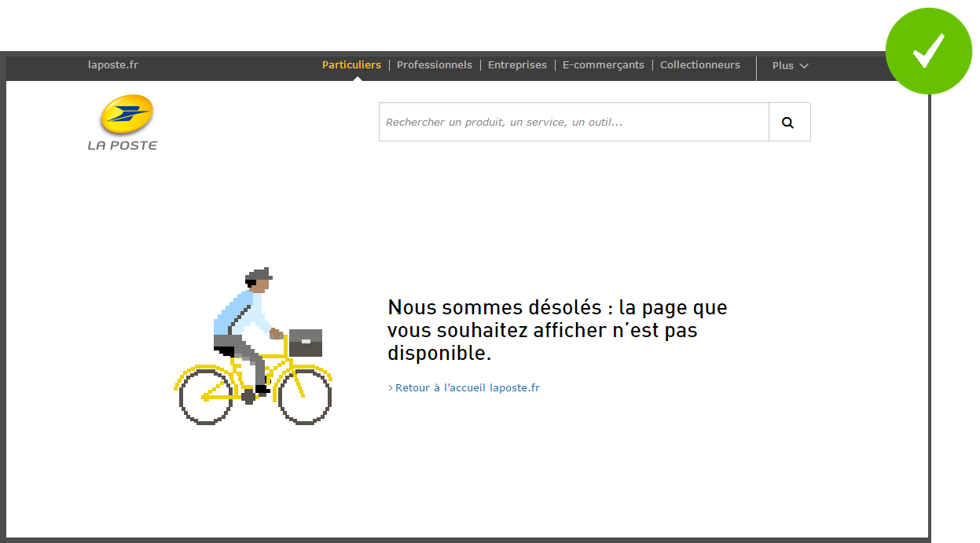
Task: Click the pixel-art postman on the bicycle
Action: pyautogui.click(x=242, y=322)
